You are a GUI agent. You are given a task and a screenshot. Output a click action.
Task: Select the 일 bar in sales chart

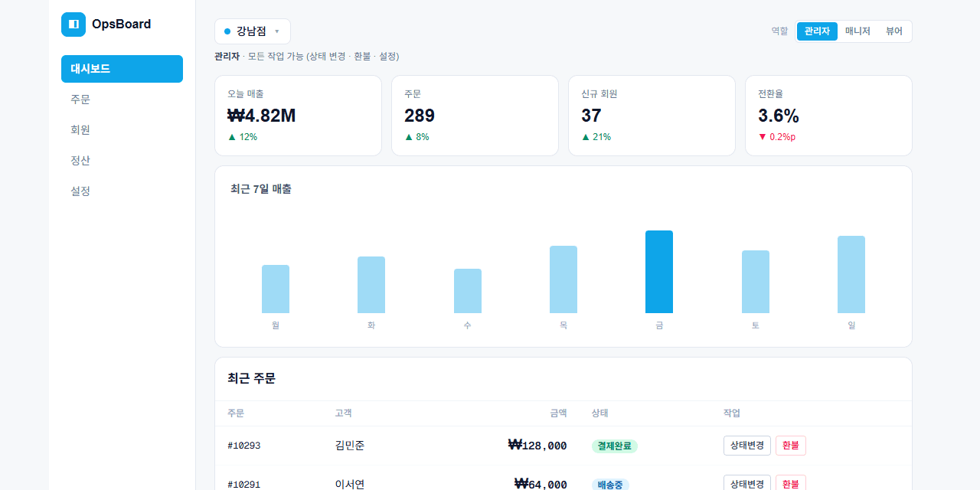[851, 274]
